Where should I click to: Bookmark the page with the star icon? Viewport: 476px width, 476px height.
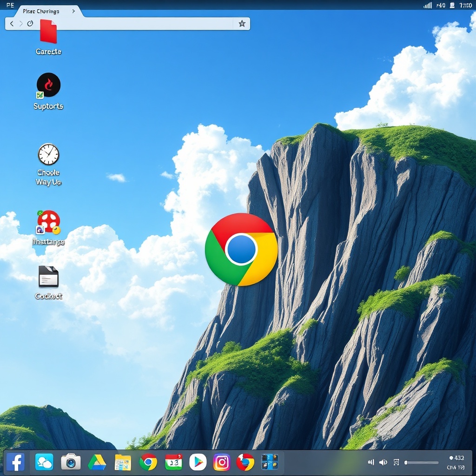pyautogui.click(x=242, y=23)
